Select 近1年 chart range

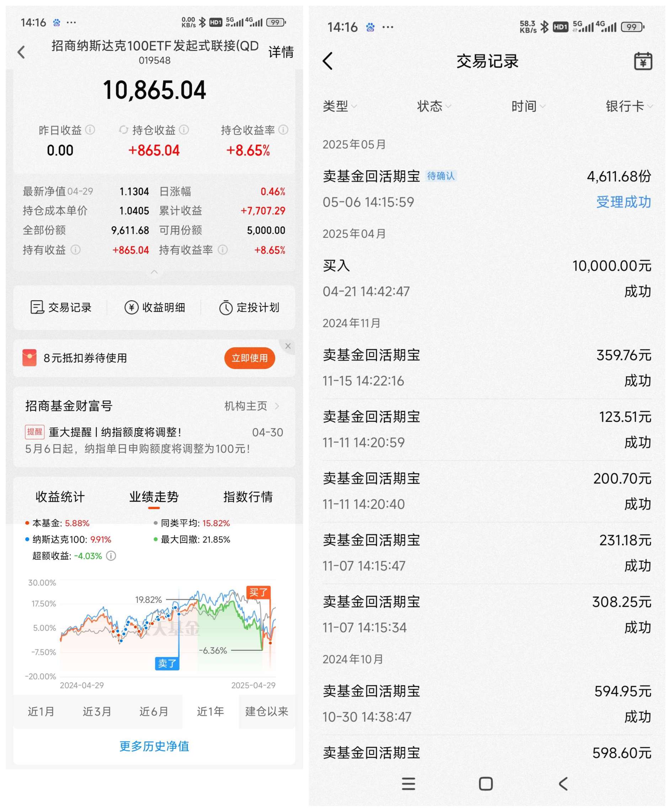point(210,711)
